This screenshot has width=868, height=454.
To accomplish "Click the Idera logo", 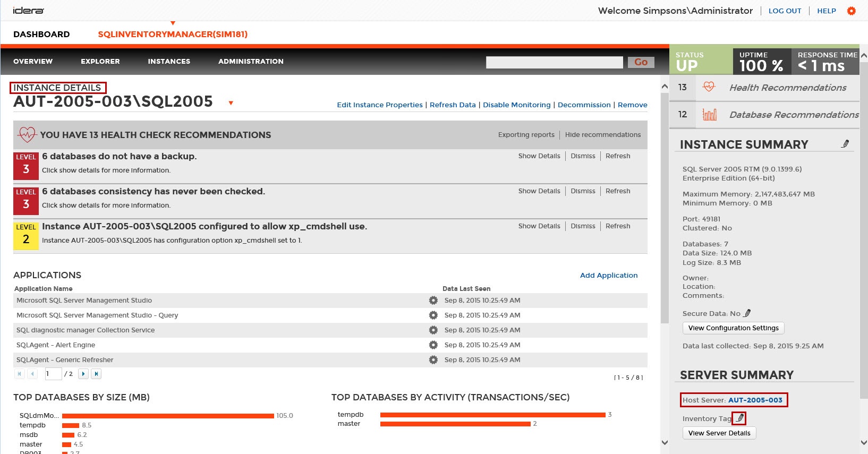I will [29, 11].
